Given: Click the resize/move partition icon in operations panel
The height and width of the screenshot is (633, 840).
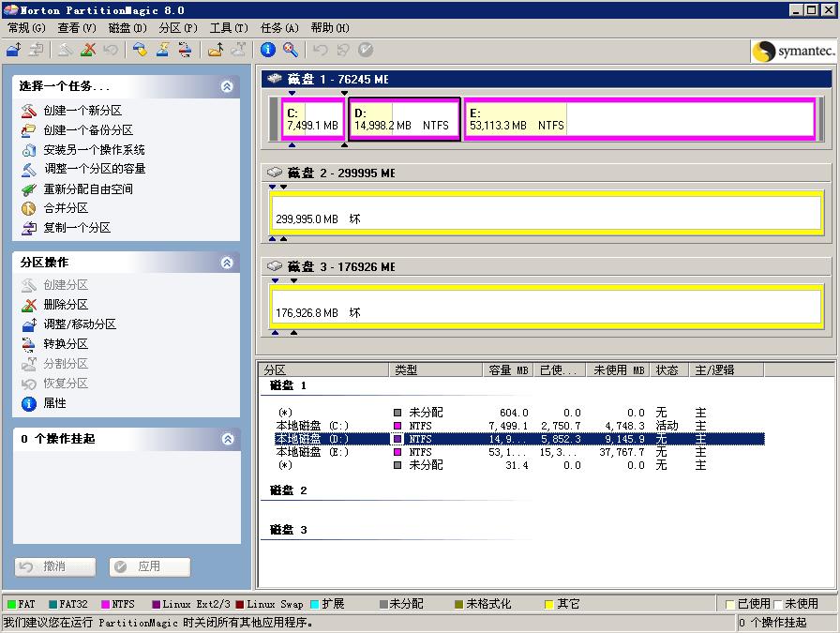Looking at the screenshot, I should point(28,324).
